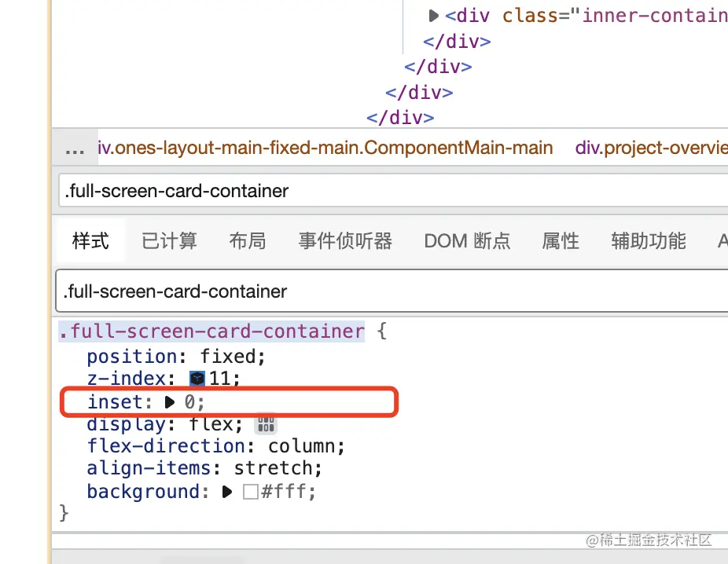Focus the styles filter input field
The image size is (728, 564).
pyautogui.click(x=392, y=291)
